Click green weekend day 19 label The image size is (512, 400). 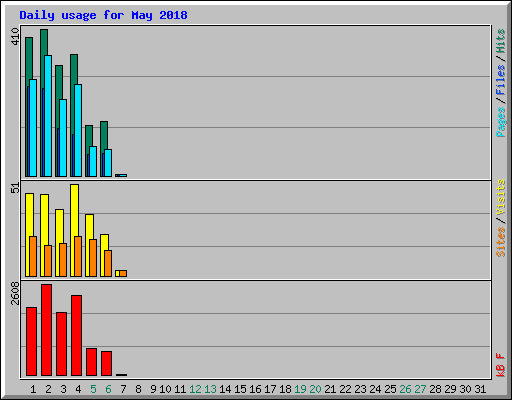pyautogui.click(x=300, y=389)
